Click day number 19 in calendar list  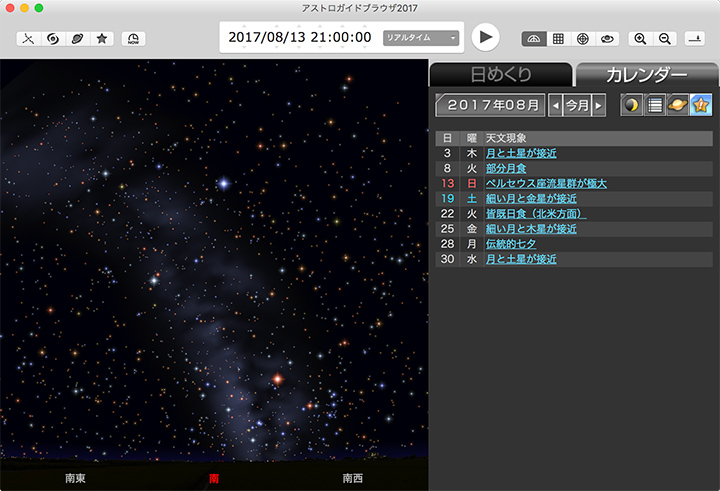pyautogui.click(x=448, y=199)
